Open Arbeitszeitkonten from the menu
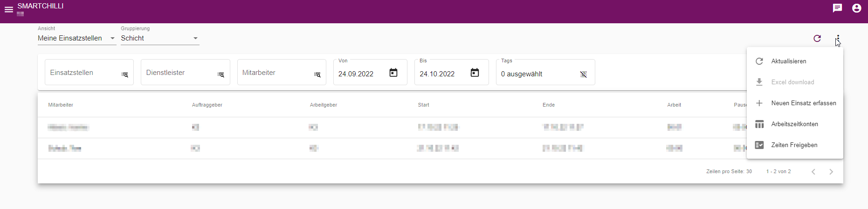Screen dimensions: 868x209 coord(795,124)
